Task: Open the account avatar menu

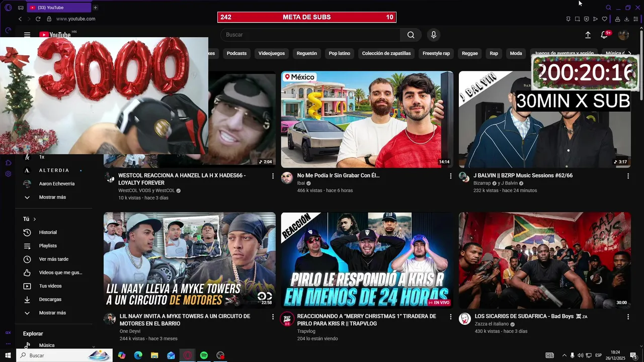Action: [x=623, y=35]
